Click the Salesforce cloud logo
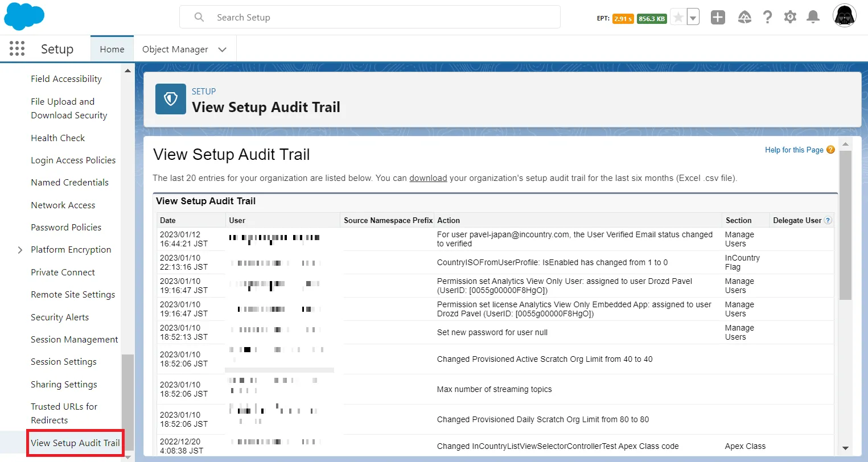This screenshot has width=868, height=462. click(x=24, y=16)
